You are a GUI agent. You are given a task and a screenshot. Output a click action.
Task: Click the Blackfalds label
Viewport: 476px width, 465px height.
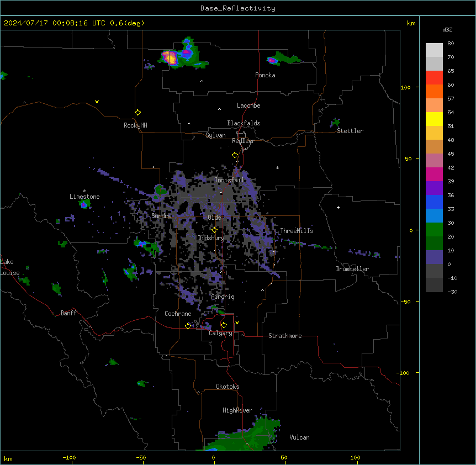tap(244, 123)
